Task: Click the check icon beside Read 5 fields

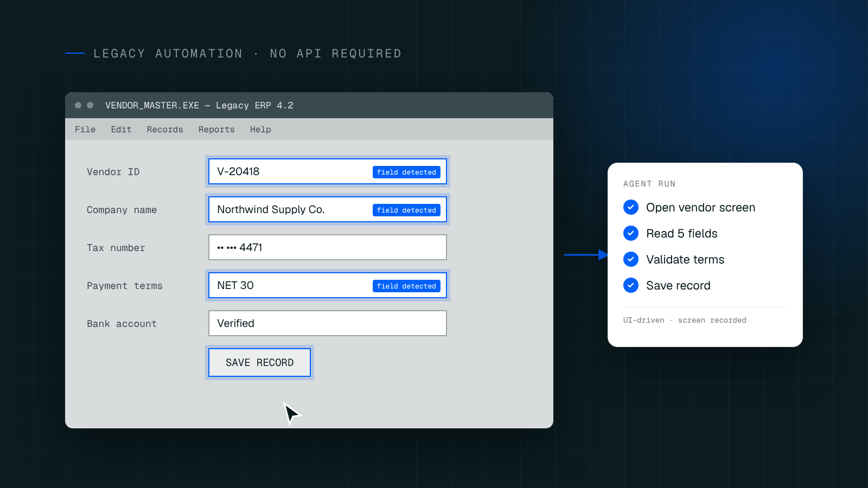Action: 631,233
